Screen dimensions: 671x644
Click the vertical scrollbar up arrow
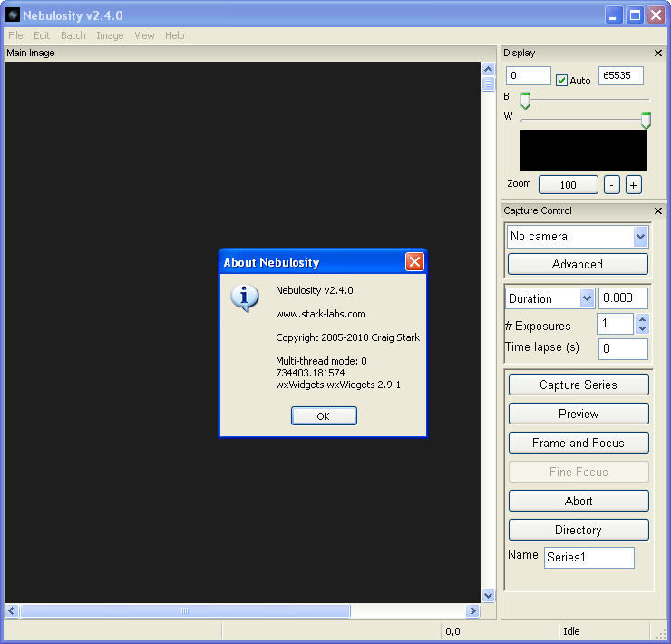tap(488, 69)
